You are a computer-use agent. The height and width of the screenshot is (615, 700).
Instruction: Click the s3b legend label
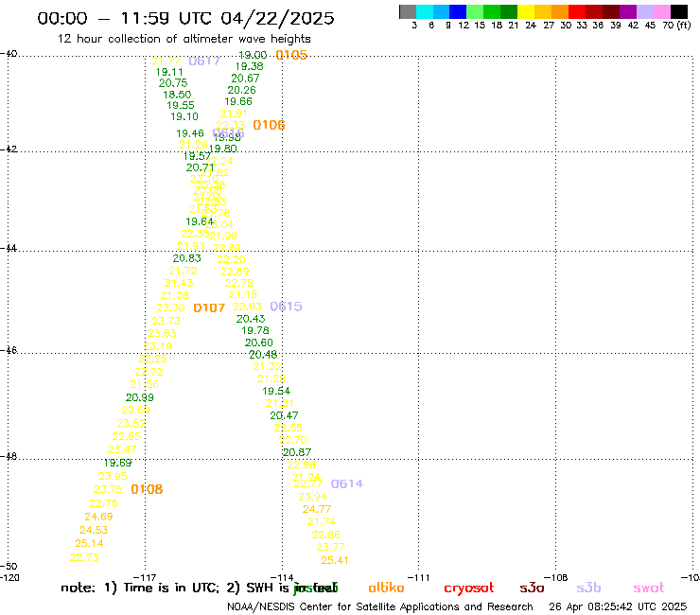coord(588,588)
